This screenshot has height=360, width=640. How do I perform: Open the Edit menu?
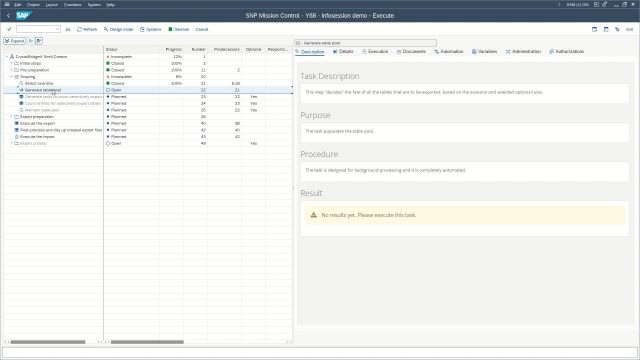pos(18,4)
